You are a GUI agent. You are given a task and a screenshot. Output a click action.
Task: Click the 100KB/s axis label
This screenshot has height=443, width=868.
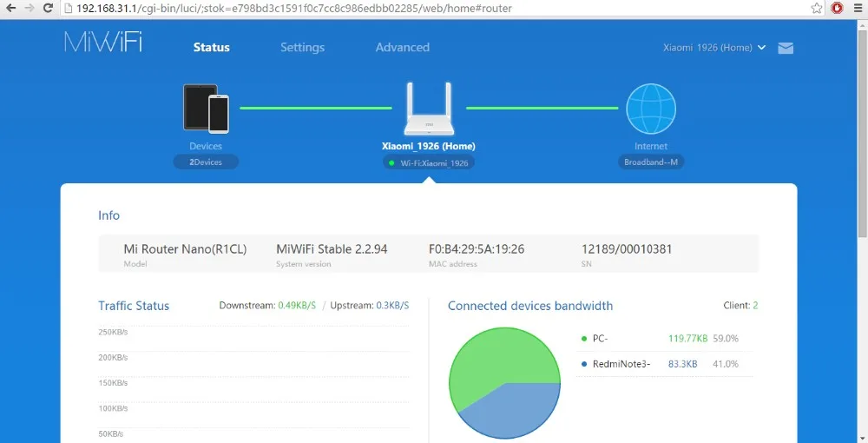coord(113,408)
